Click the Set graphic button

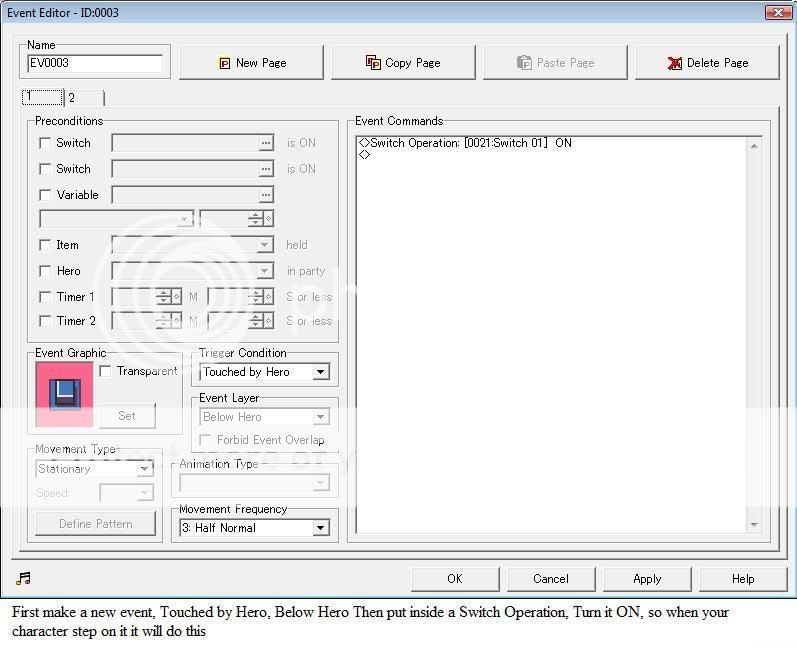127,416
